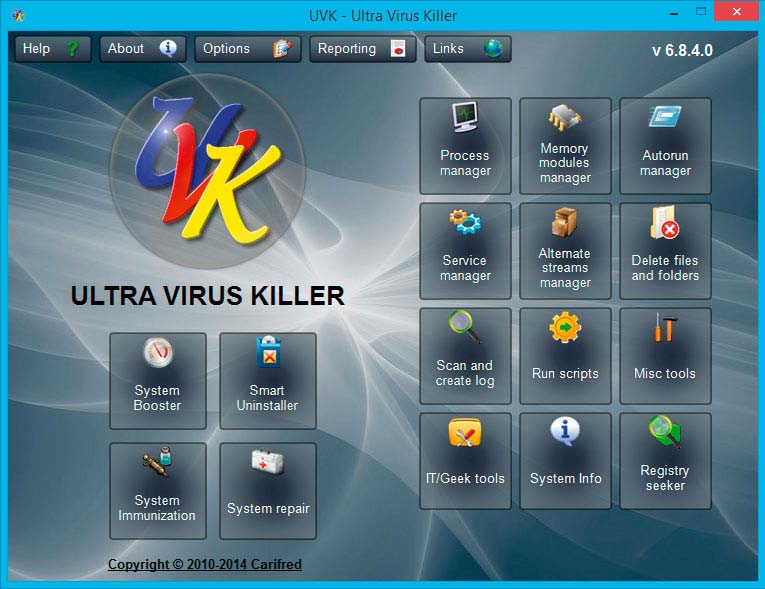
Task: Open Alternate streams manager
Action: [565, 251]
